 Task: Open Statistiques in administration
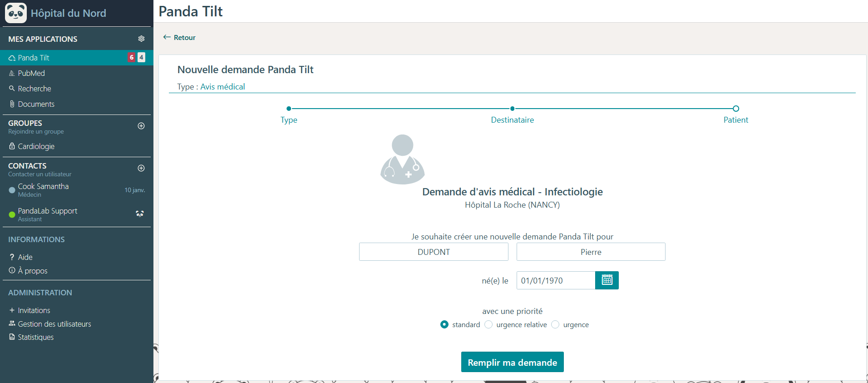pyautogui.click(x=31, y=337)
